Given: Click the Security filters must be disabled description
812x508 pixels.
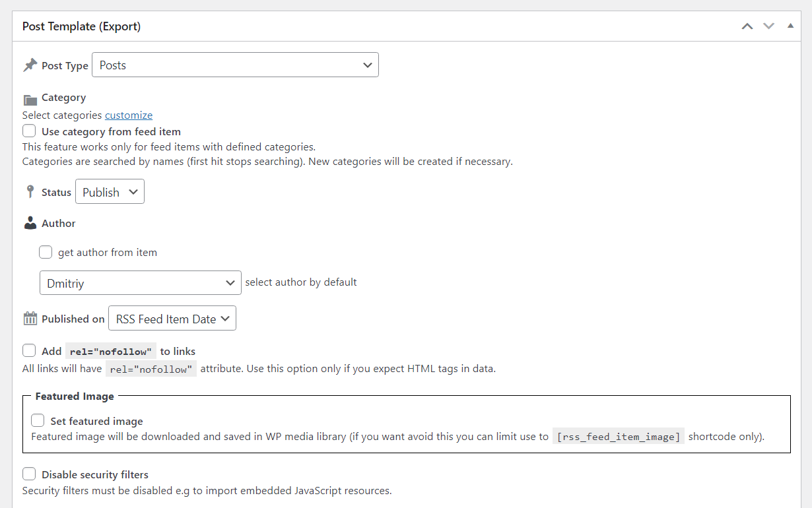Looking at the screenshot, I should click(207, 490).
